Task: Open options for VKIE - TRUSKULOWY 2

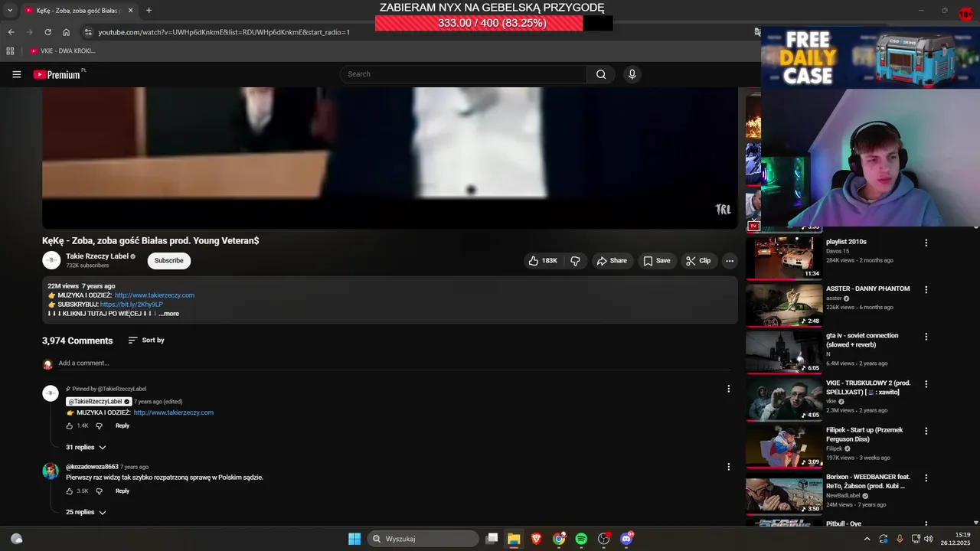Action: pyautogui.click(x=926, y=384)
